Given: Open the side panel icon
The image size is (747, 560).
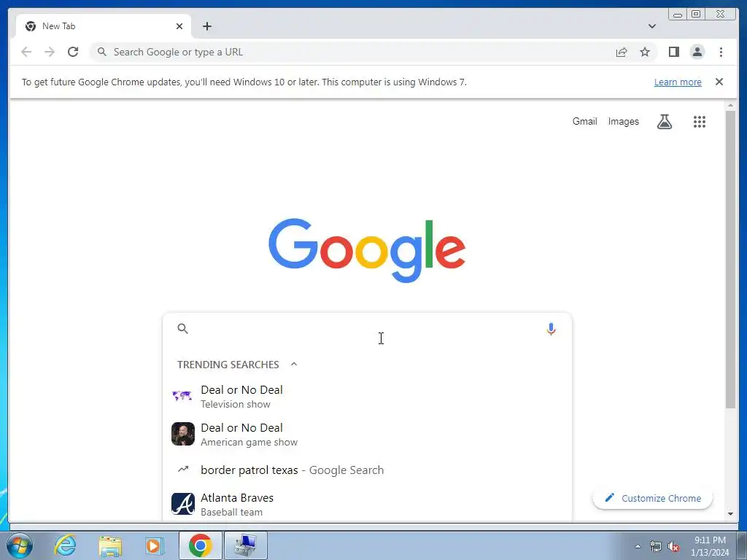Looking at the screenshot, I should pos(673,52).
